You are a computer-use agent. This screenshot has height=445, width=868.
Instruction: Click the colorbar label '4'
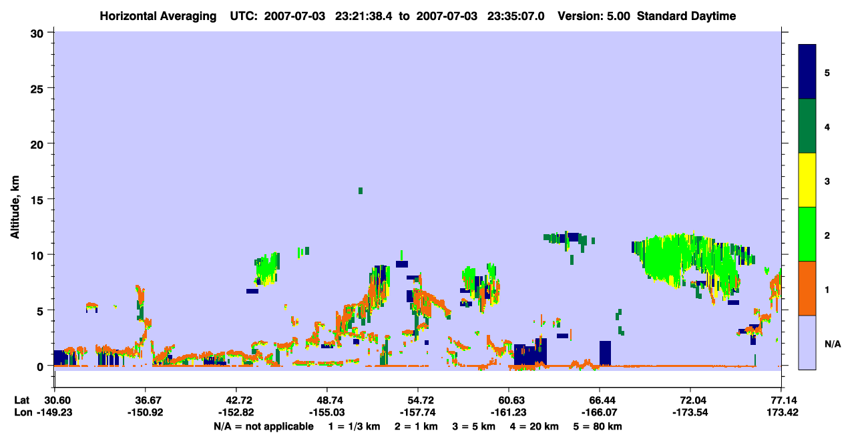point(827,126)
